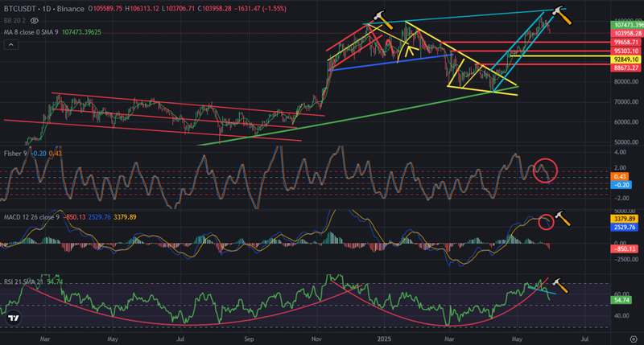Click the 60000.00 price axis level
644x345 pixels.
click(626, 122)
